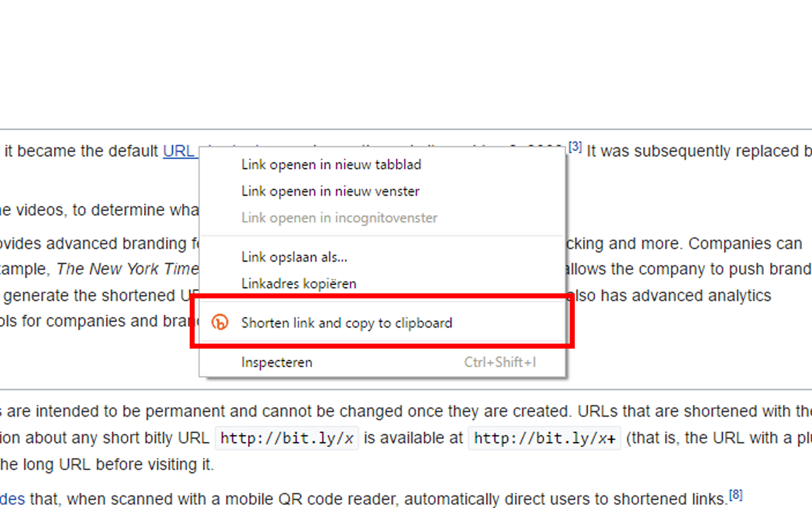Follow the underlined URL hyperlink
Image resolution: width=812 pixels, height=508 pixels.
point(180,151)
